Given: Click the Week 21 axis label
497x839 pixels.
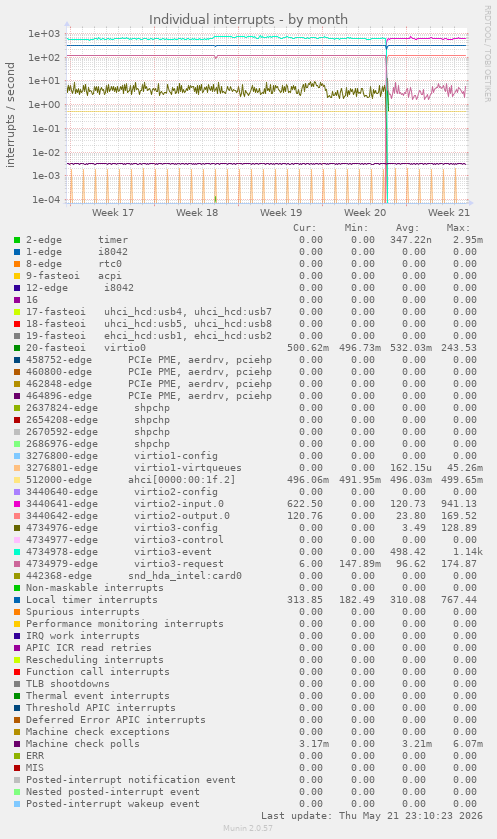Looking at the screenshot, I should pyautogui.click(x=449, y=212).
